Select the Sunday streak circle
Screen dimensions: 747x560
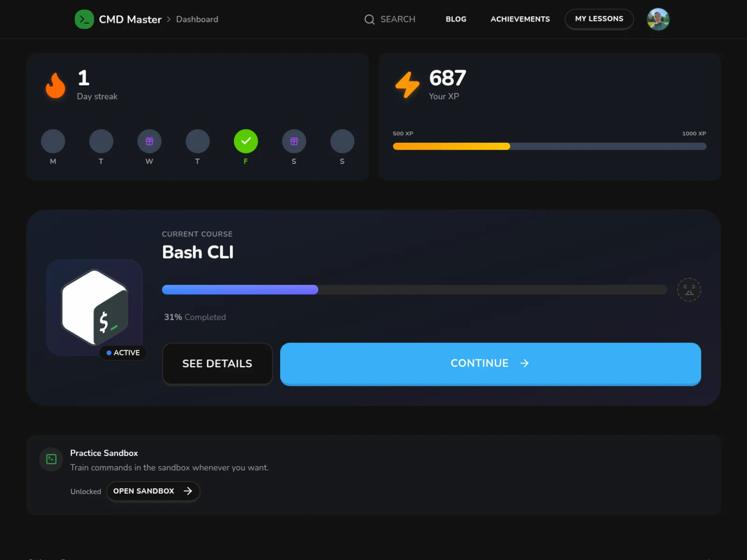342,141
